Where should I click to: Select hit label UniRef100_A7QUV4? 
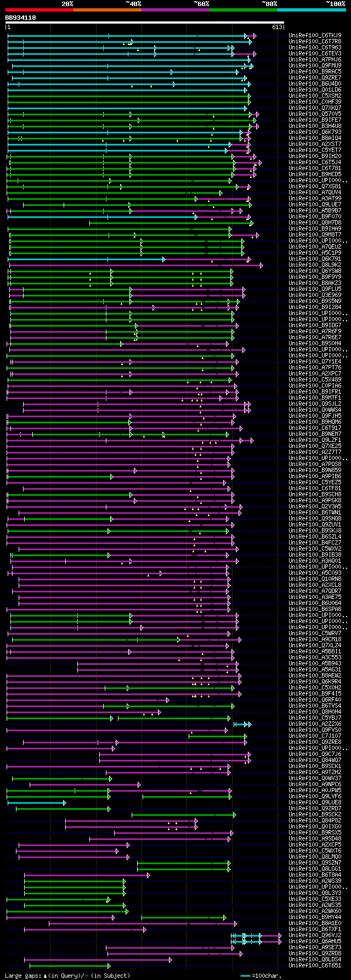tap(315, 192)
